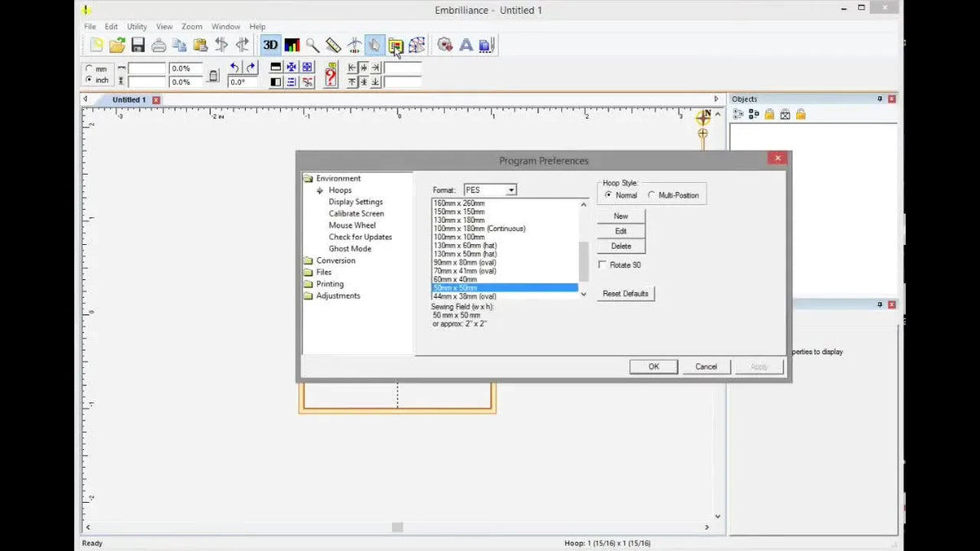Select Check for Updates tree item
Screen dimensions: 980x551
[360, 237]
